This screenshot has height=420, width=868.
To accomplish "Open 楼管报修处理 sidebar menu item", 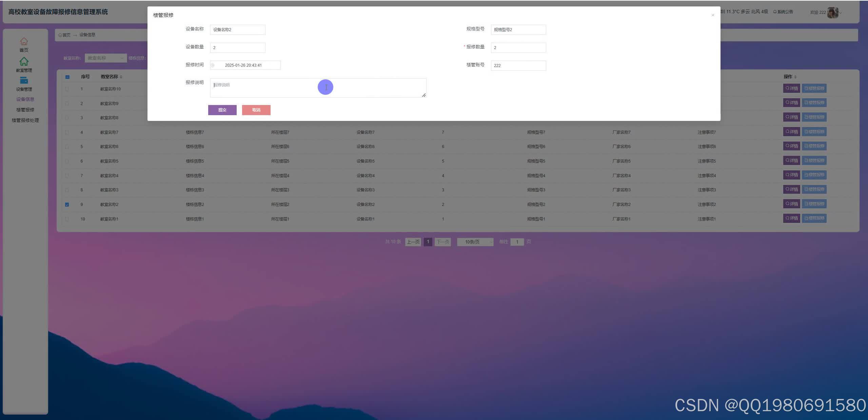I will [25, 120].
